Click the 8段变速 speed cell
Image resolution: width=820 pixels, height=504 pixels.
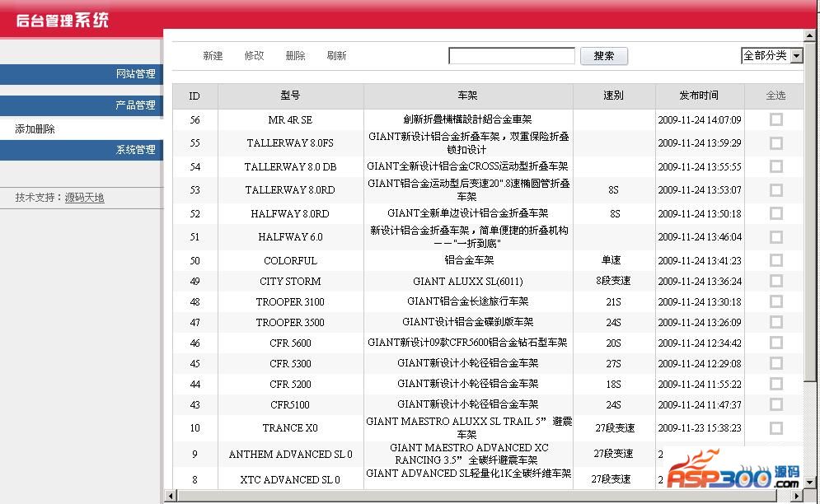(x=613, y=282)
